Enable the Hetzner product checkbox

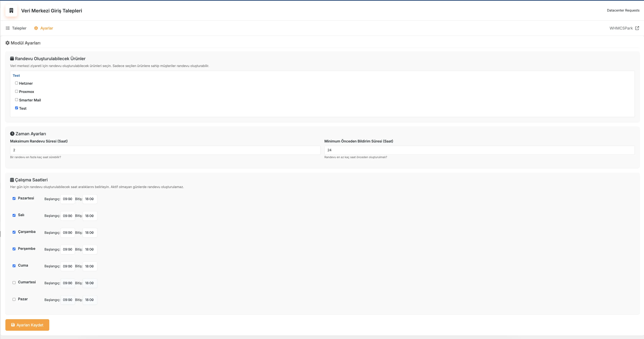[x=17, y=83]
